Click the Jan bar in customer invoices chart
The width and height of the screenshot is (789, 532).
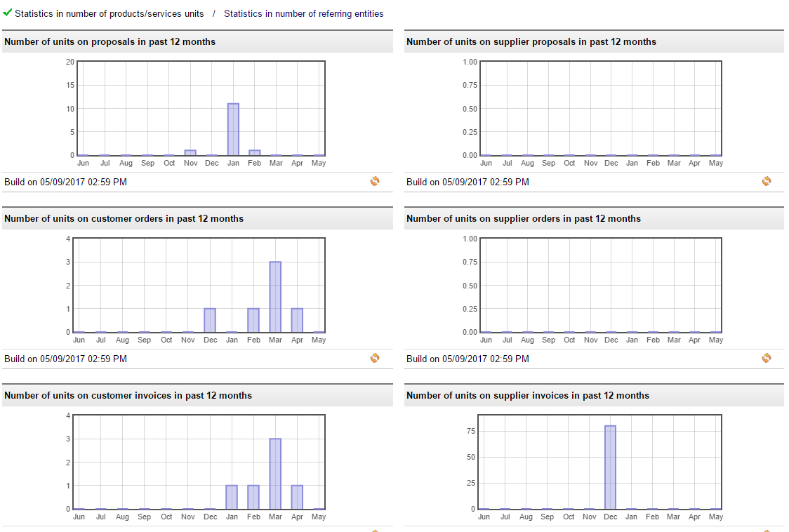[x=232, y=497]
